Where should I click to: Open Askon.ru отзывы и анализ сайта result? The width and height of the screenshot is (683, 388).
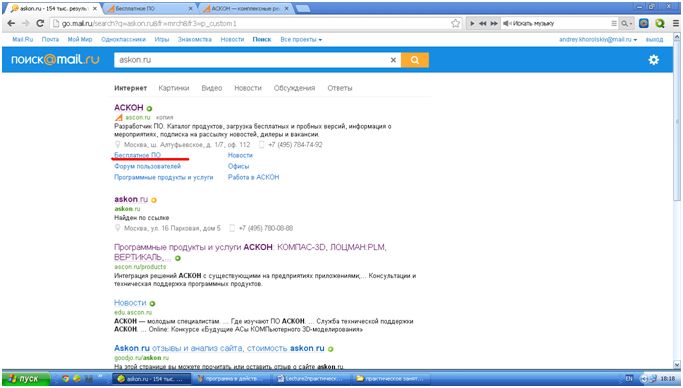tap(219, 348)
